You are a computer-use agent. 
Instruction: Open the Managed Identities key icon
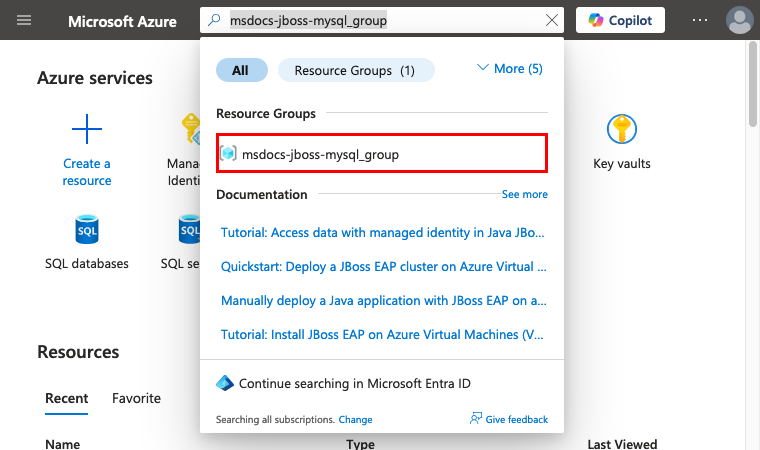[x=190, y=129]
